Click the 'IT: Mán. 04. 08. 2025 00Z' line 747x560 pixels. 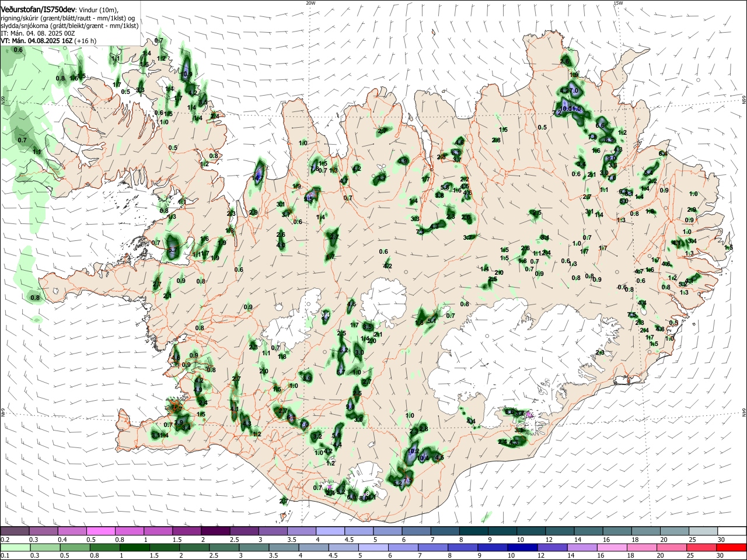coord(37,33)
